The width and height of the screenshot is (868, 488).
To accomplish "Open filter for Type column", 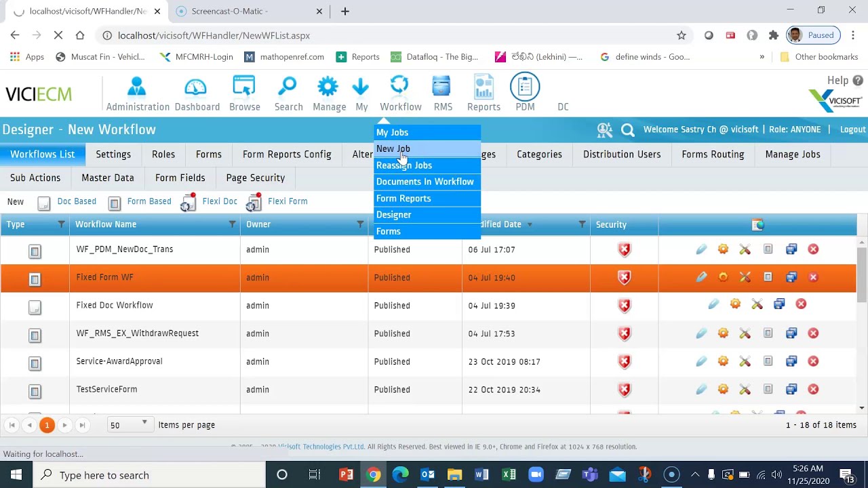I will [61, 224].
